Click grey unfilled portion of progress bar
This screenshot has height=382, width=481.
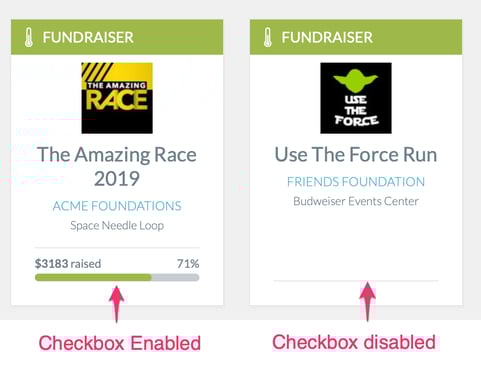click(175, 277)
